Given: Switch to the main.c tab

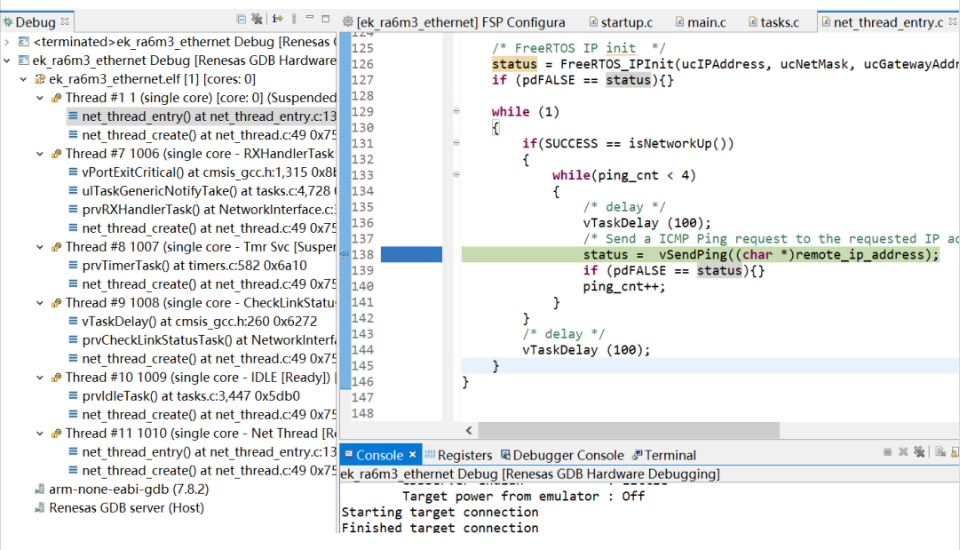Looking at the screenshot, I should tap(700, 23).
